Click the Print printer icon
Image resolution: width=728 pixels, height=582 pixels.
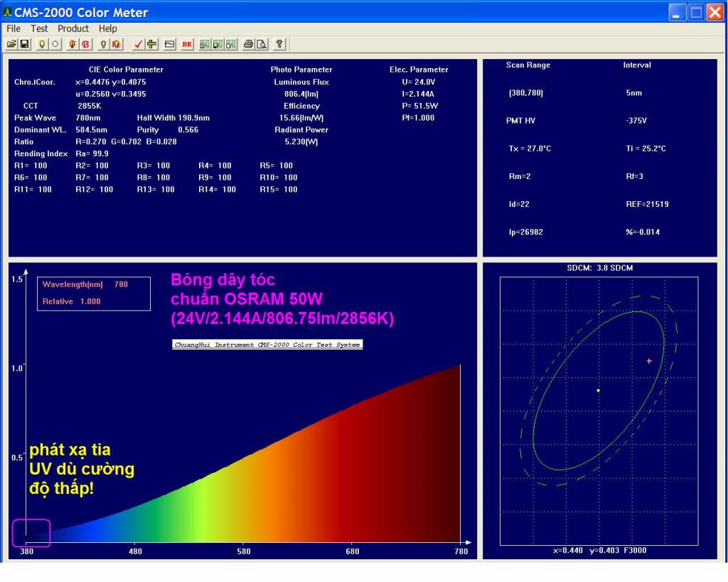[x=249, y=44]
